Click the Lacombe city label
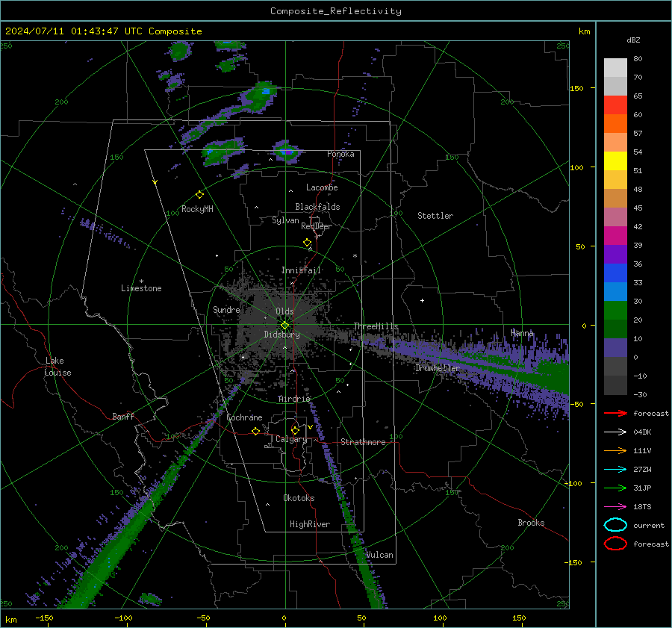This screenshot has width=672, height=628. pos(322,187)
